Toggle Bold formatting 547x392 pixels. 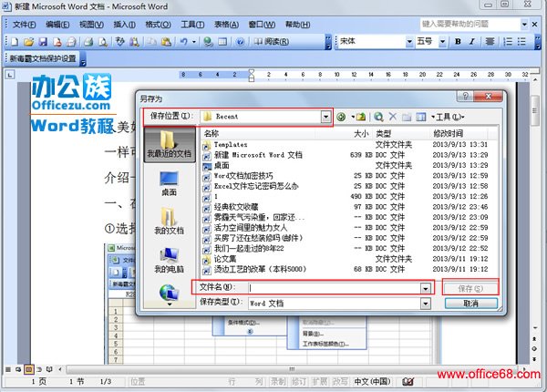click(x=458, y=42)
